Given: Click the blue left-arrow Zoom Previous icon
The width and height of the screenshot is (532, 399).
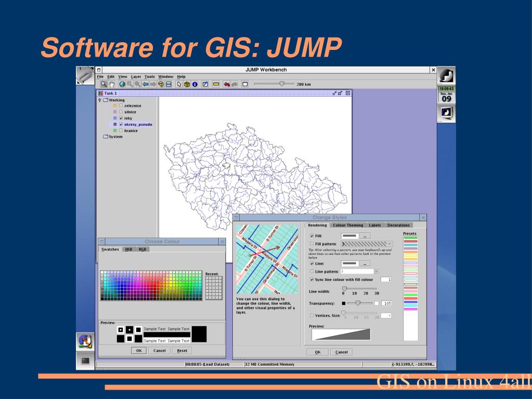Looking at the screenshot, I should [145, 84].
